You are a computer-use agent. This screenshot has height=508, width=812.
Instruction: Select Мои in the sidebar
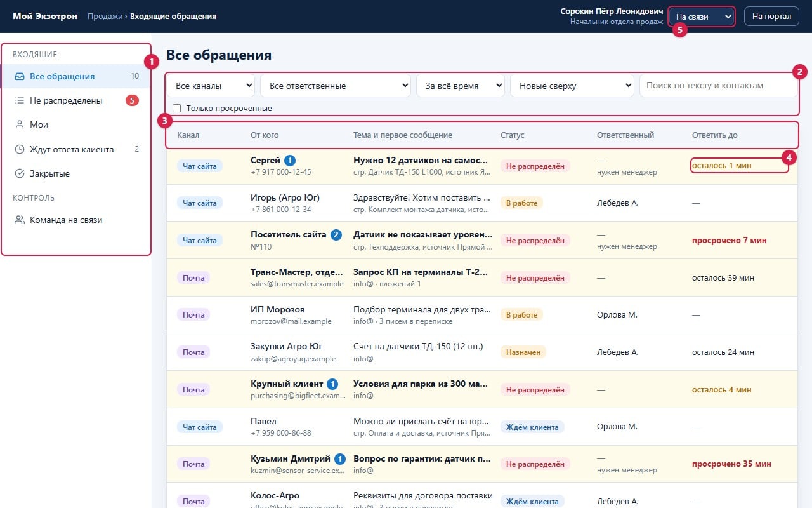coord(76,124)
